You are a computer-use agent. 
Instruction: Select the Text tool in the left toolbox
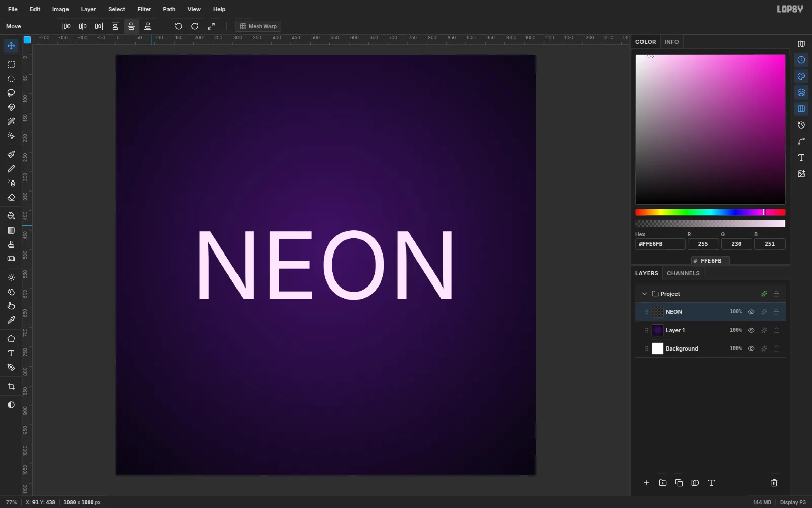point(11,353)
